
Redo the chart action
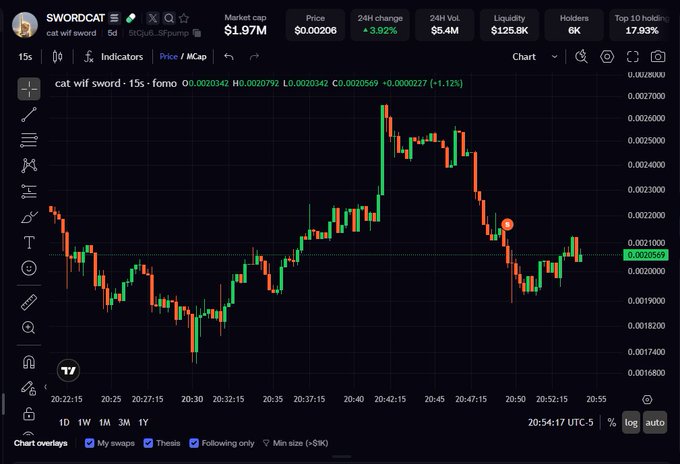[x=254, y=57]
